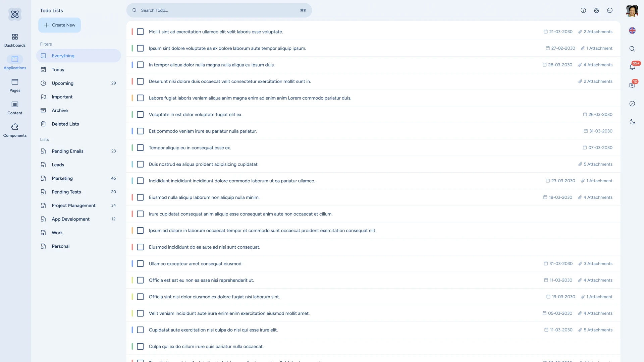Click '3 Attachments' on Ullamco excepteur row
Screen dimensions: 644x362
pyautogui.click(x=595, y=264)
